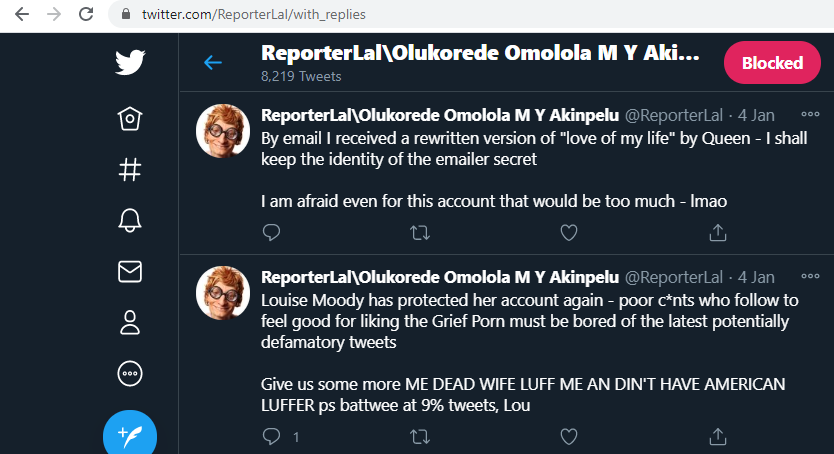Screen dimensions: 834x454
Task: Open the first tweet's avatar thumbnail
Action: (222, 129)
